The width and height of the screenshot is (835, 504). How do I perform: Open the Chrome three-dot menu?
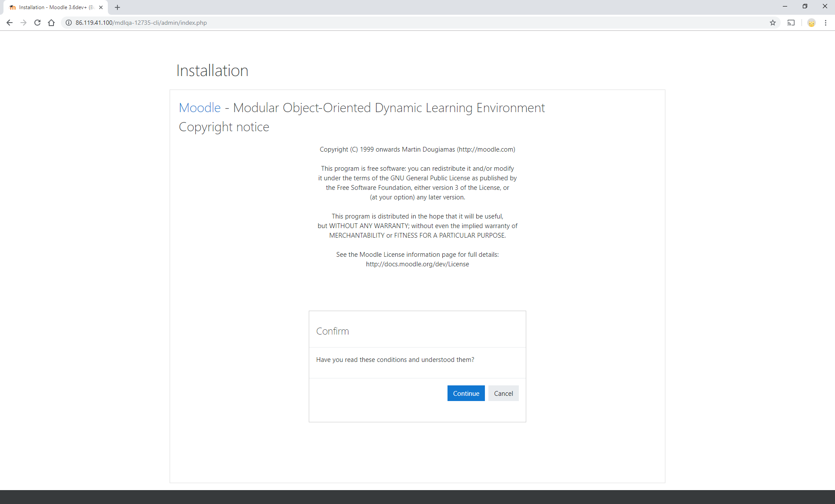pyautogui.click(x=825, y=23)
